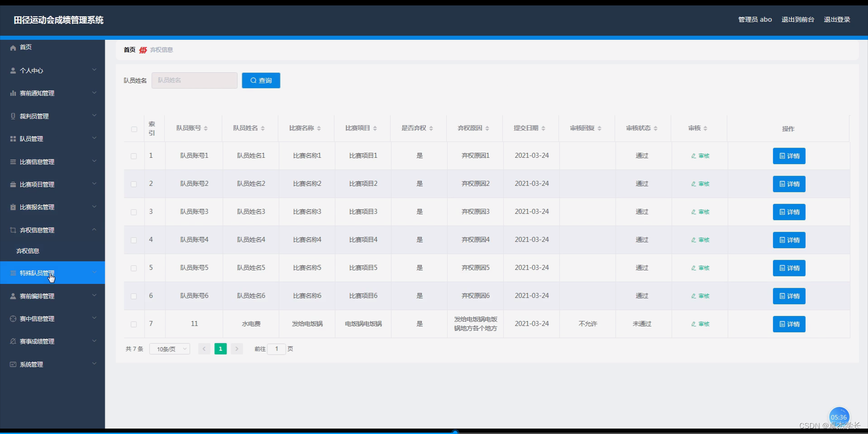Screen dimensions: 868x434
Task: Open the 10条/页 page size dropdown
Action: [170, 349]
